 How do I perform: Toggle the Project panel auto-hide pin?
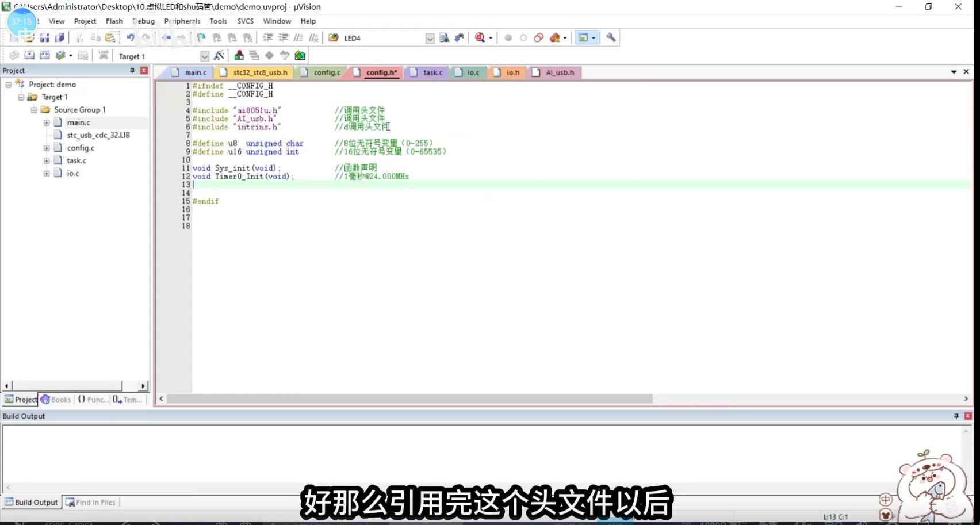(x=131, y=70)
